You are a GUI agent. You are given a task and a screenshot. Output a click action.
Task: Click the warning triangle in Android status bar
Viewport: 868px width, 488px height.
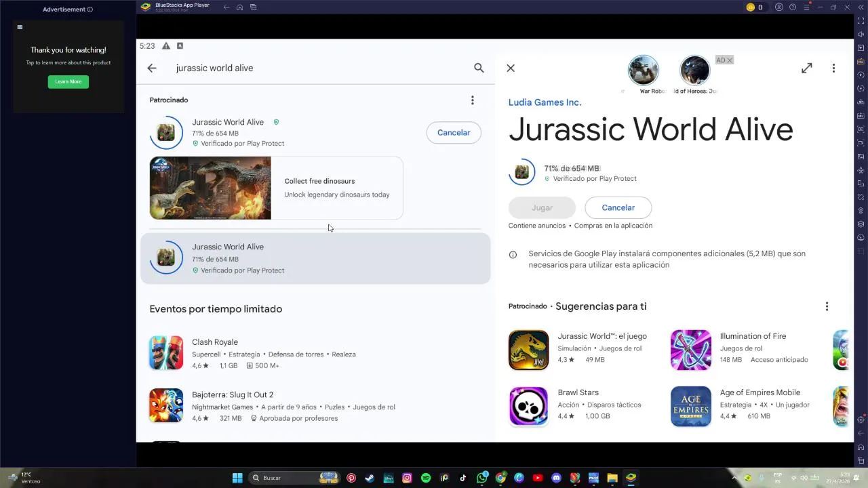point(166,46)
